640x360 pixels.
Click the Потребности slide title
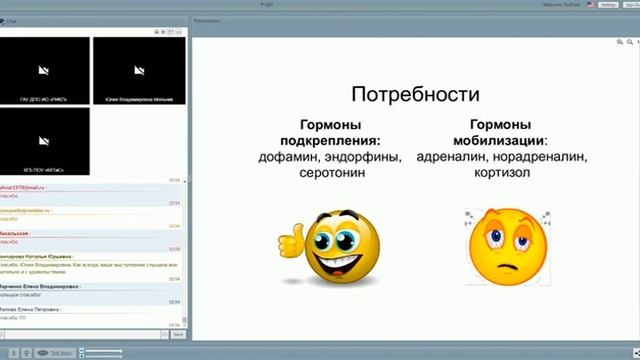(415, 94)
